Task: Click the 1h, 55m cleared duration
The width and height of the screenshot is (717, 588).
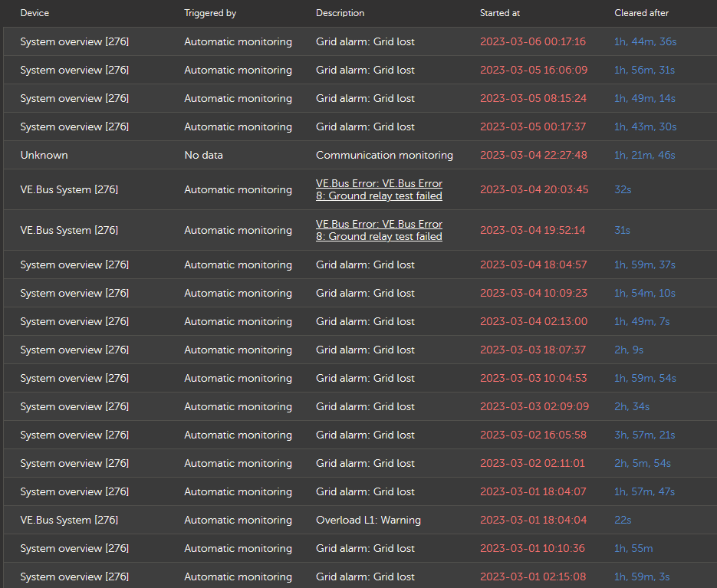Action: 633,548
